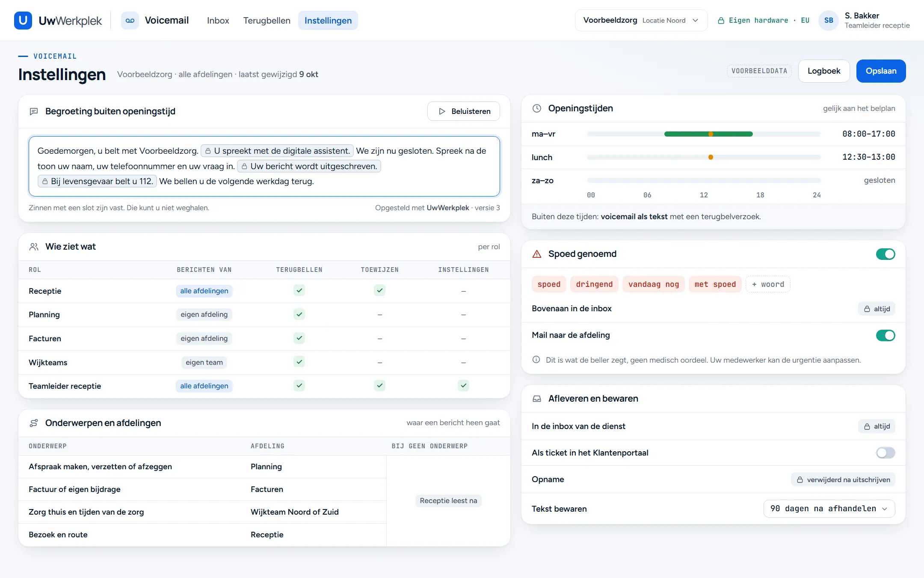
Task: Toggle Mail naar de afdeling switch
Action: click(x=885, y=335)
